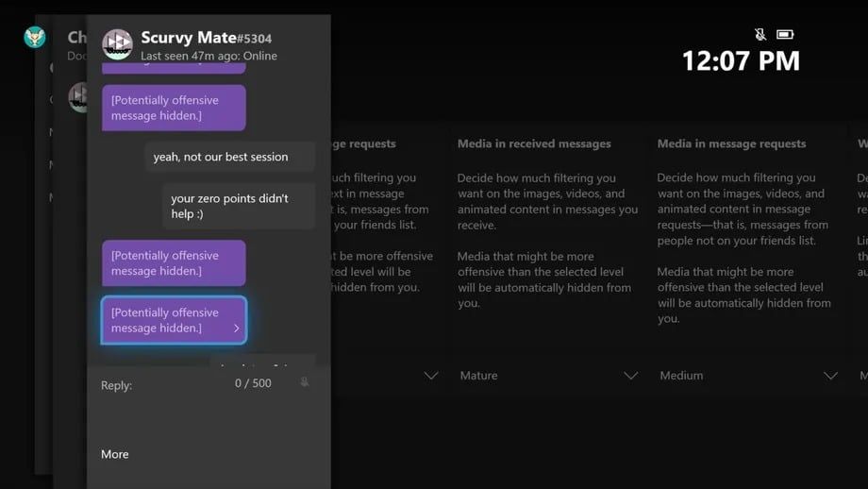Expand the dropdown under the partially hidden message requests column

430,376
